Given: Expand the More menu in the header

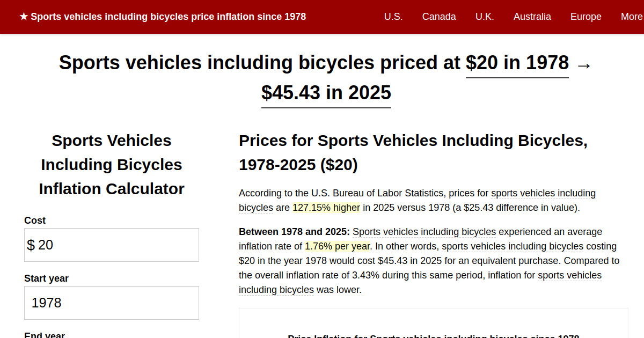Looking at the screenshot, I should tap(631, 17).
